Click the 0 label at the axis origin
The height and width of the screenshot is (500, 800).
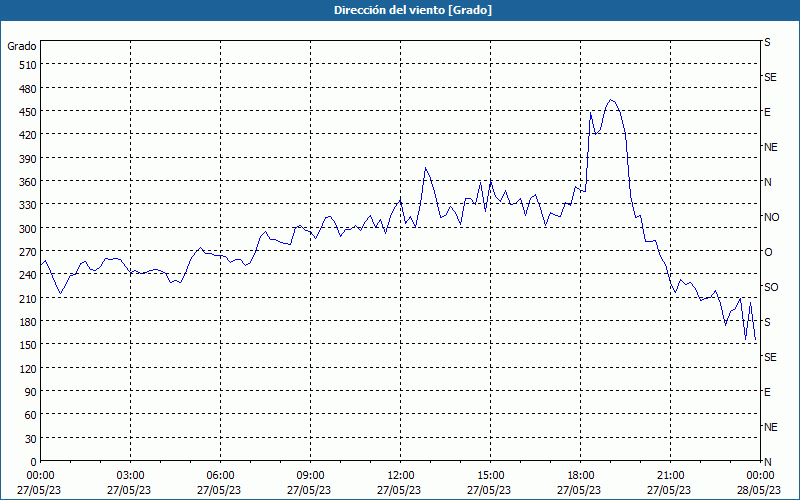pyautogui.click(x=34, y=462)
